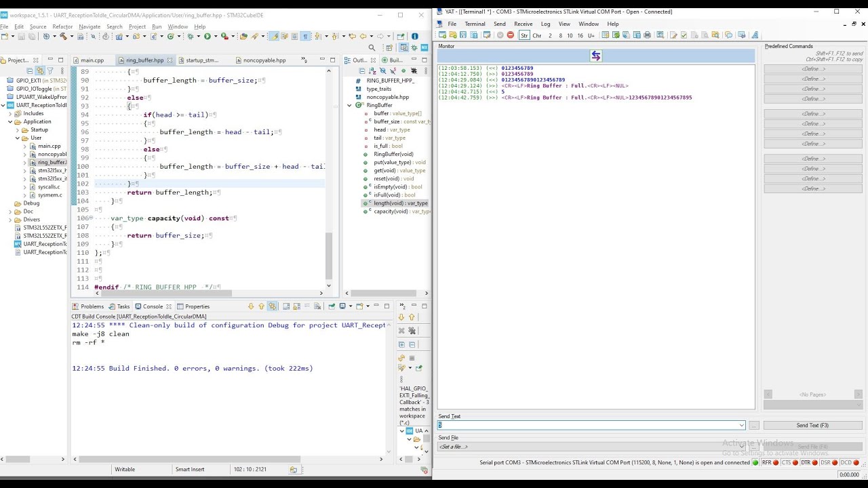Click the Debug bug icon in IDE toolbar
Image resolution: width=868 pixels, height=488 pixels.
click(190, 36)
